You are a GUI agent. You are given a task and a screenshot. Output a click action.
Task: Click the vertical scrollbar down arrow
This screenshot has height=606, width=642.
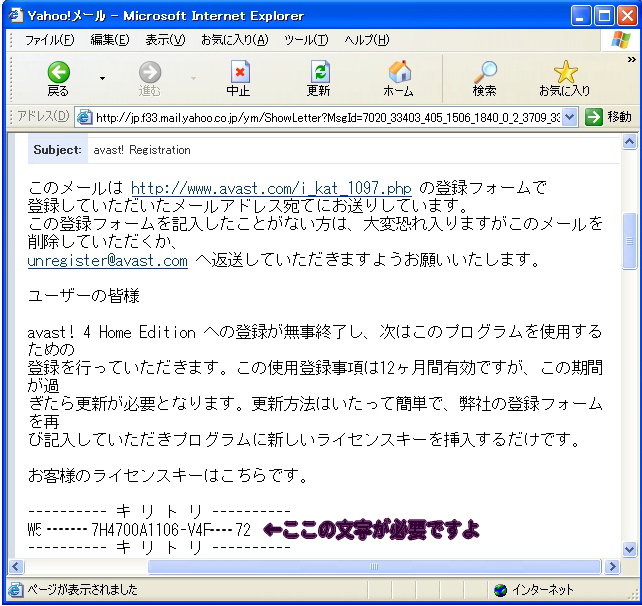pos(629,549)
